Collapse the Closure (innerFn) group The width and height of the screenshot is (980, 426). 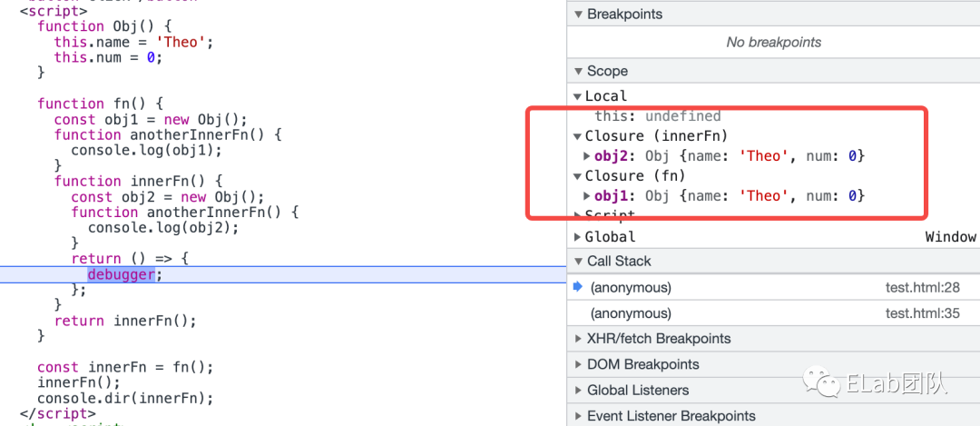[577, 135]
